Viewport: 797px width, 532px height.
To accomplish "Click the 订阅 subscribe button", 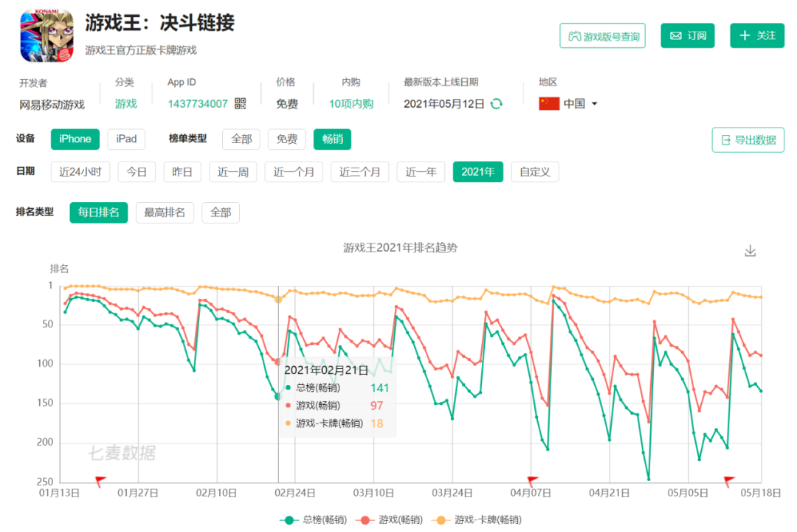I will click(687, 35).
